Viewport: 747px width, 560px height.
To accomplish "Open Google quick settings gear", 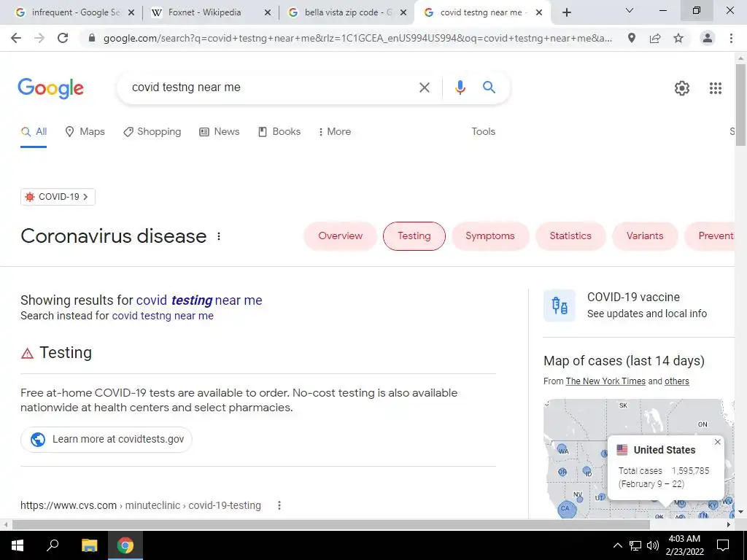I will point(682,88).
